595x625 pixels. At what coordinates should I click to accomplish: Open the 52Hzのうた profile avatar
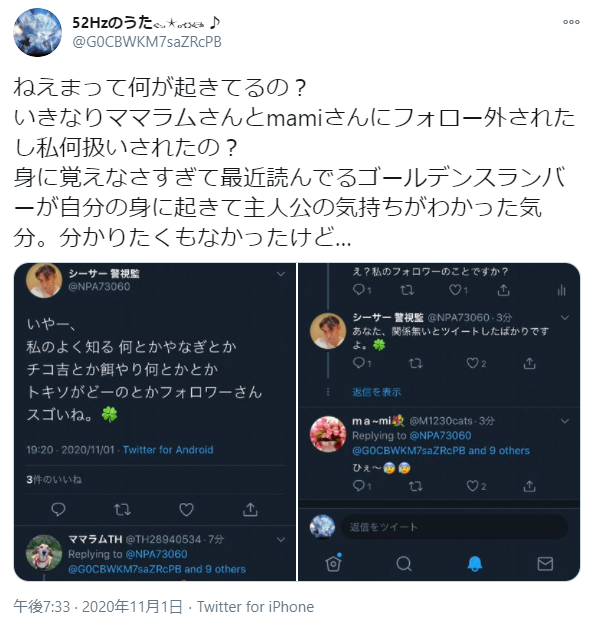click(x=37, y=32)
